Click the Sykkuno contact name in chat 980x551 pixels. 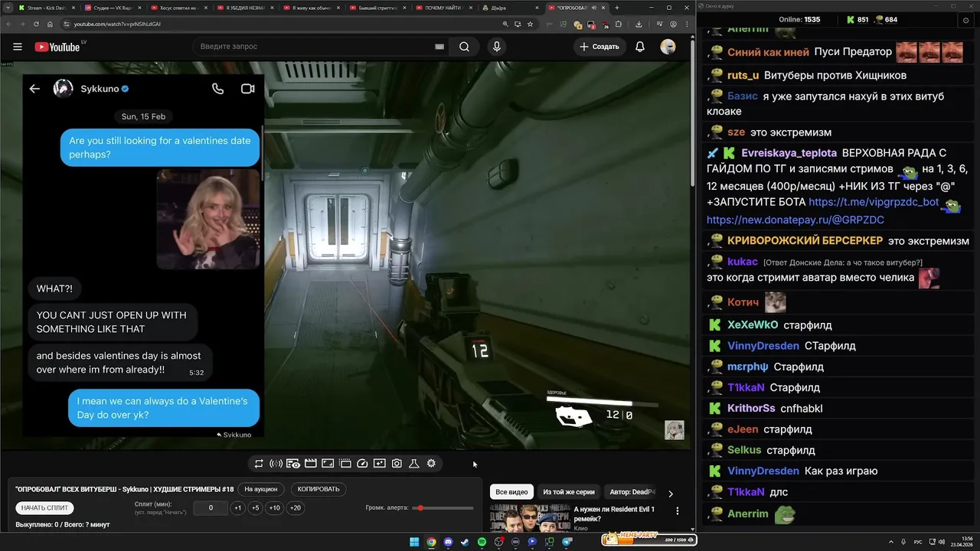tap(100, 89)
